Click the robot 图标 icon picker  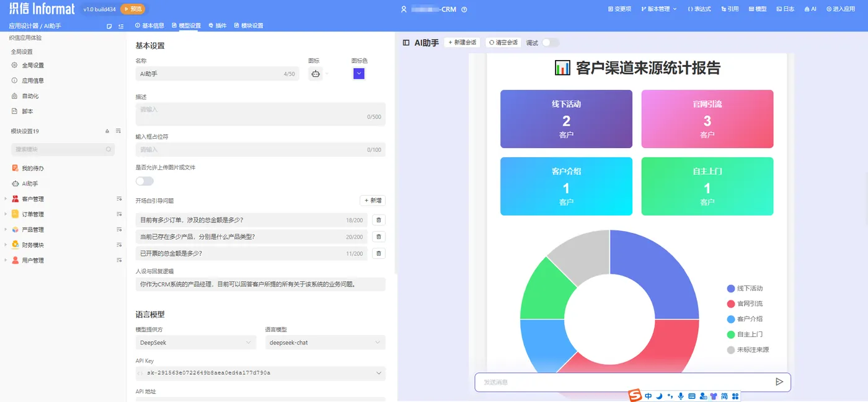pos(316,74)
